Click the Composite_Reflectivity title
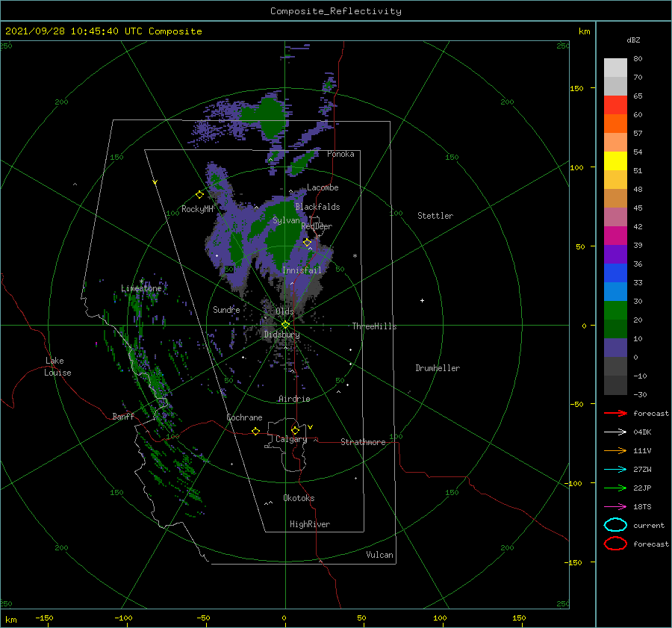Viewport: 672px width, 628px height. 336,11
